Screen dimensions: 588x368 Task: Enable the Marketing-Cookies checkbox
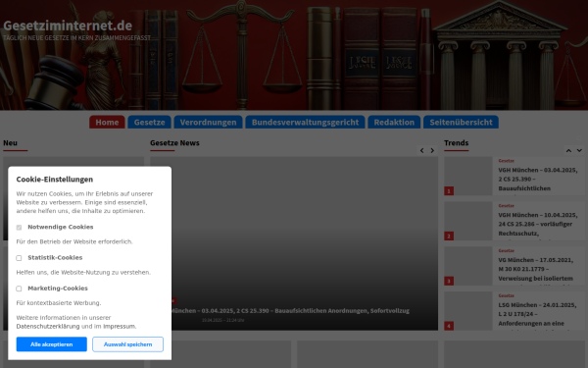click(x=19, y=289)
